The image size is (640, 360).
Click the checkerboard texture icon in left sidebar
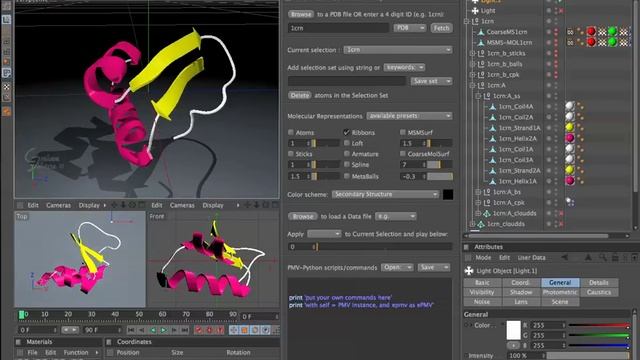[x=7, y=87]
